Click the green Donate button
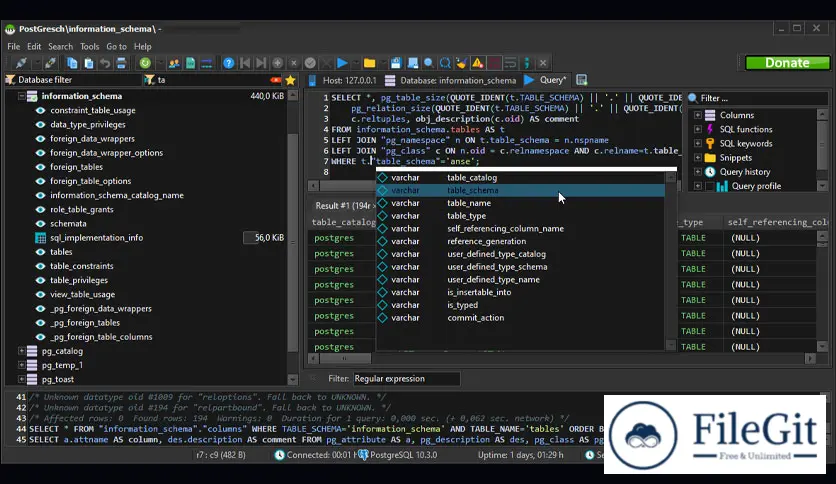836x484 pixels. 787,63
